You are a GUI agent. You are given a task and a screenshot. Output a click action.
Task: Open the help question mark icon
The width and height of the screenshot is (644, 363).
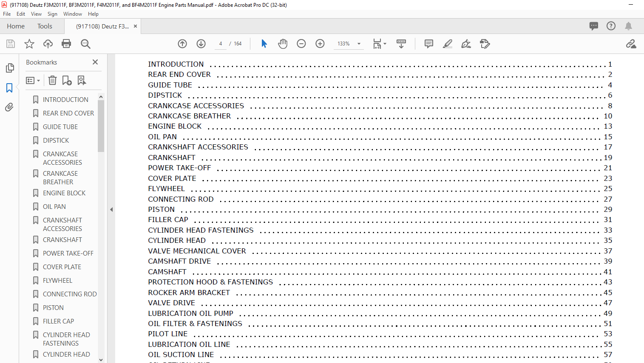(x=611, y=26)
